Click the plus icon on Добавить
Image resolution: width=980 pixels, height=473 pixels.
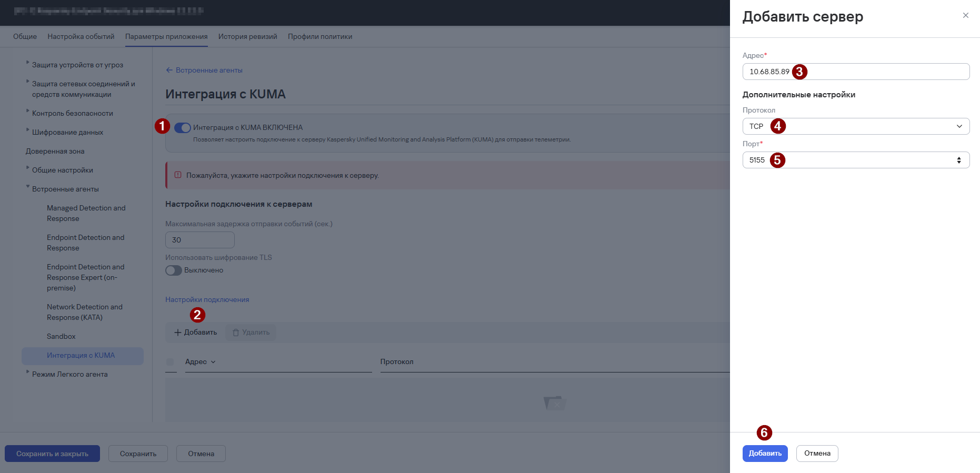(x=178, y=333)
